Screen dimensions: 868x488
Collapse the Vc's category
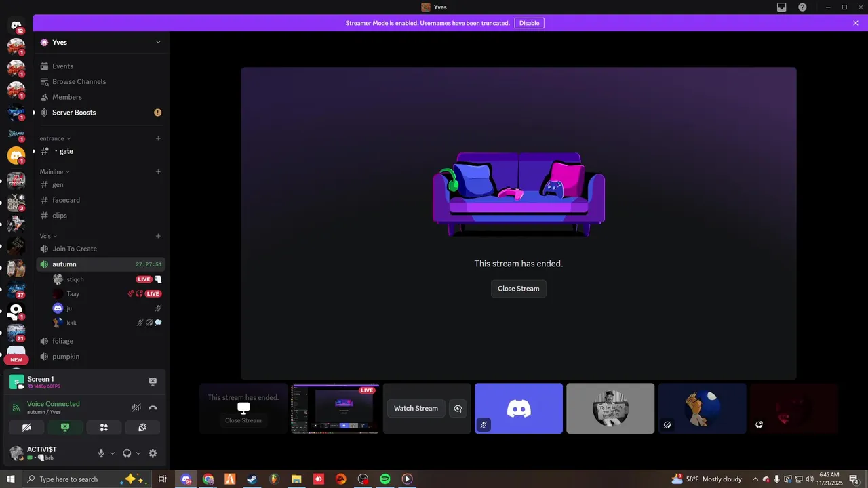point(47,236)
